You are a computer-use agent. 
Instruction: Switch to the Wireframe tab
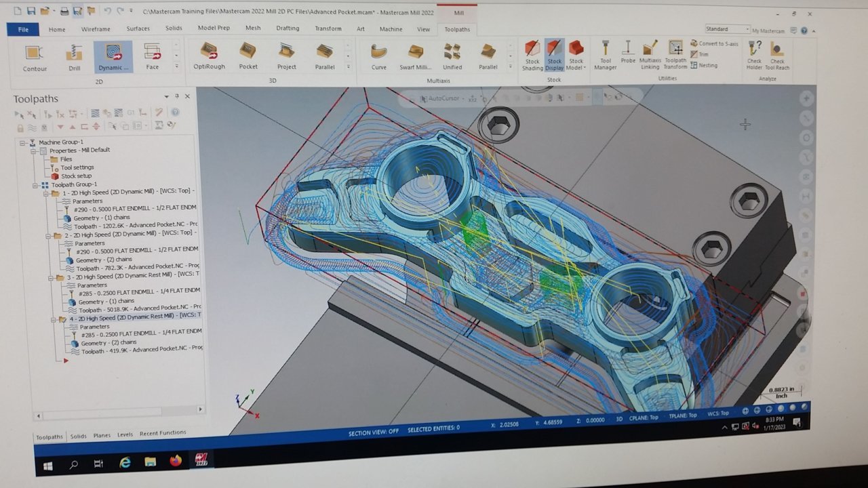pyautogui.click(x=96, y=28)
